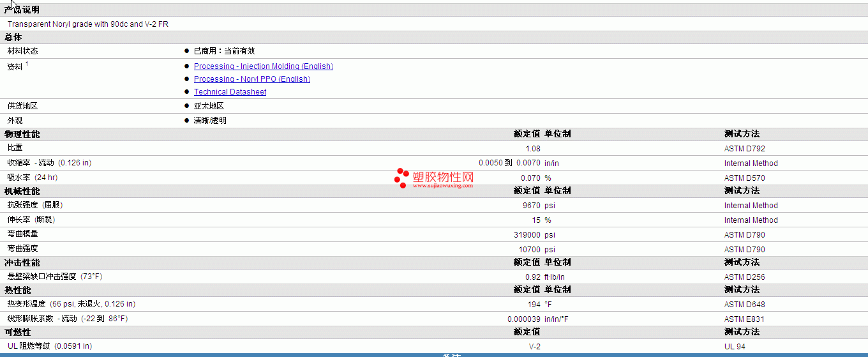Open Processing - Injection Molding (English) link

pyautogui.click(x=264, y=66)
